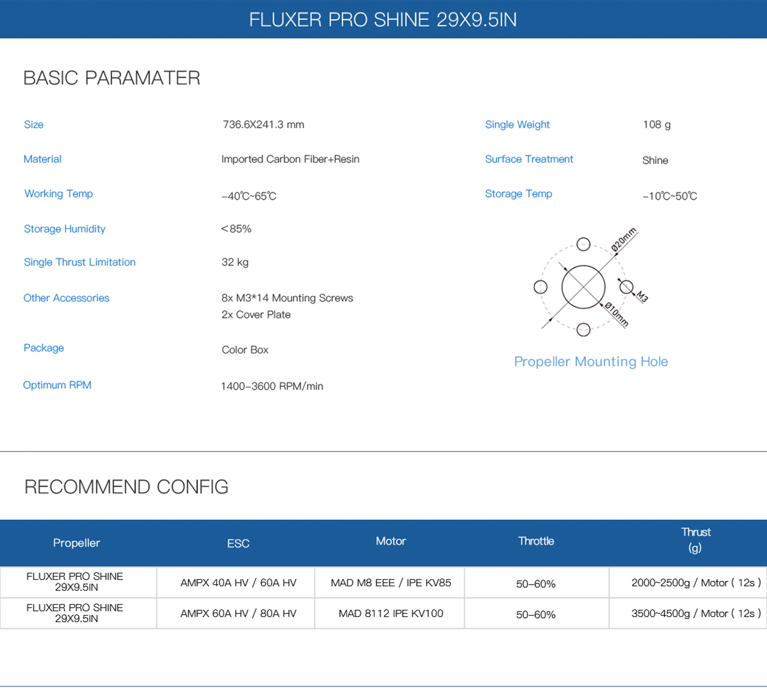Click the Propeller Mounting Hole caption
The image size is (767, 700).
(x=591, y=361)
